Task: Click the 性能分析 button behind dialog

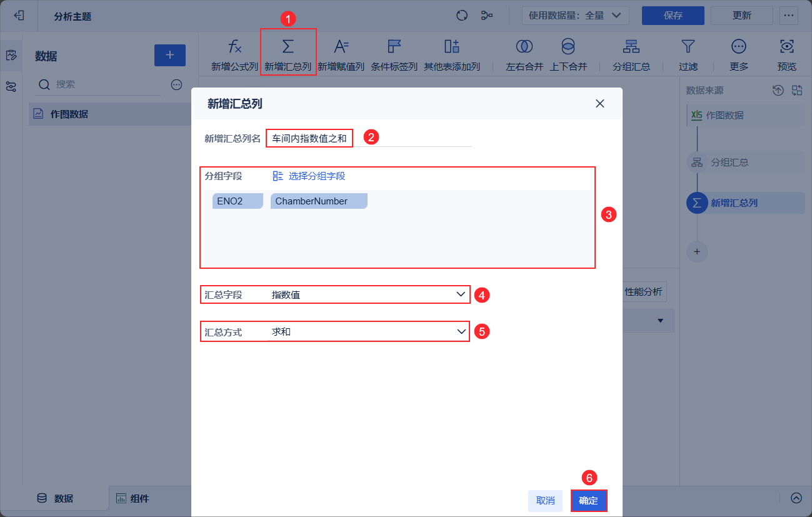Action: tap(643, 292)
